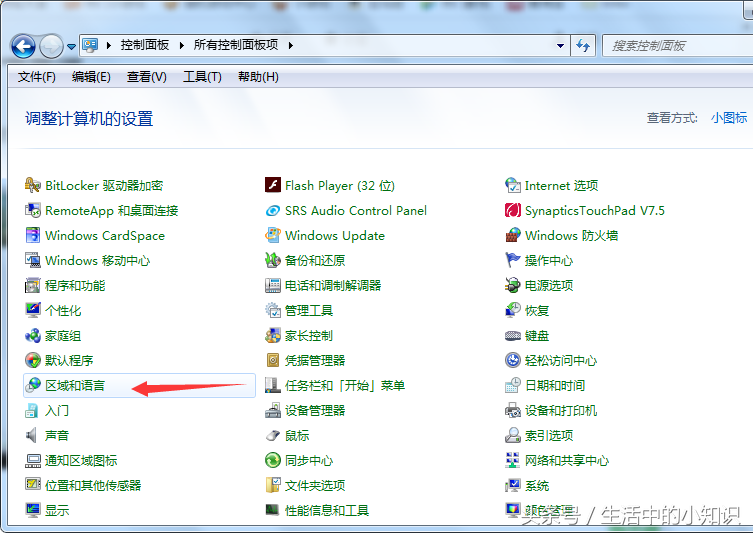Expand the address bar history dropdown arrow
This screenshot has width=753, height=533.
(560, 46)
